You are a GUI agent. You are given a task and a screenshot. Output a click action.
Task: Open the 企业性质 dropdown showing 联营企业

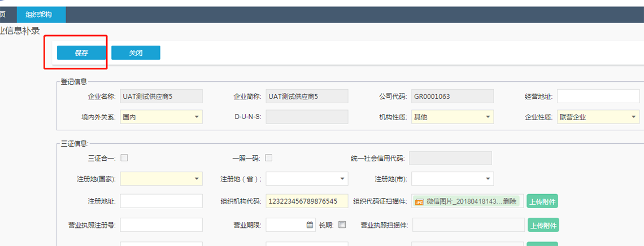[x=633, y=117]
